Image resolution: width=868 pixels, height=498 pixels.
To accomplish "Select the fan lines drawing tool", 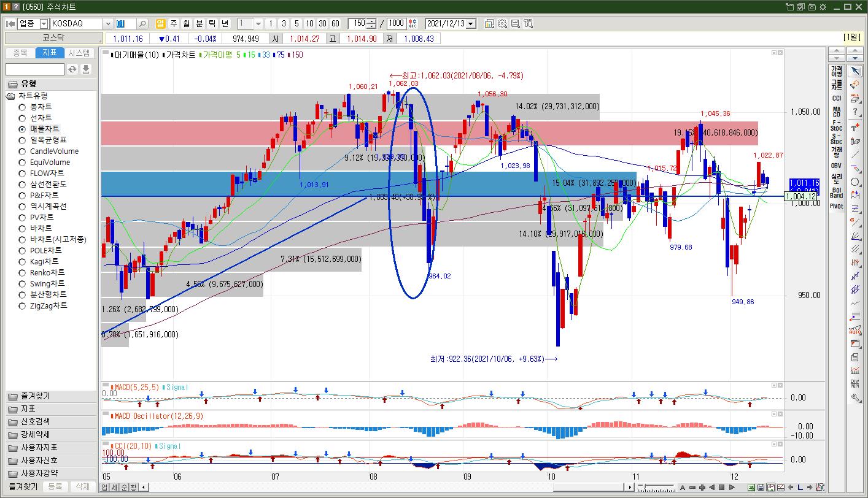I will (x=854, y=236).
